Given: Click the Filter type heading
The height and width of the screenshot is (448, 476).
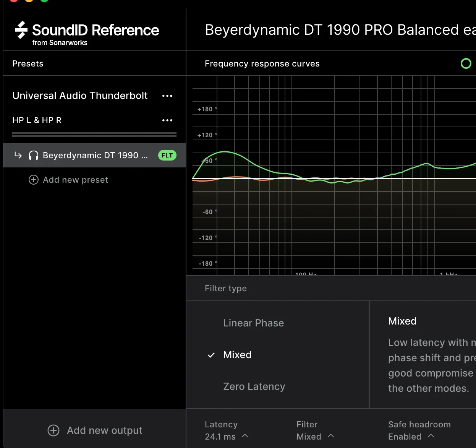Looking at the screenshot, I should (226, 288).
